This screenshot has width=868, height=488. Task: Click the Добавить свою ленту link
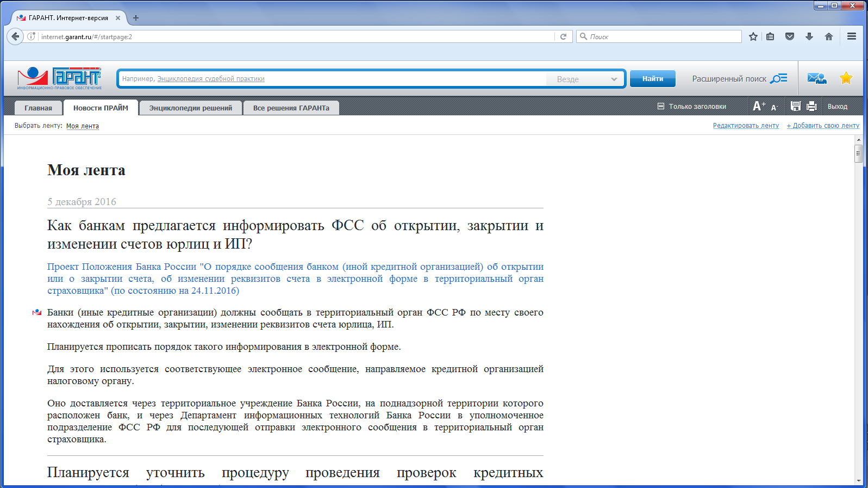(x=823, y=126)
